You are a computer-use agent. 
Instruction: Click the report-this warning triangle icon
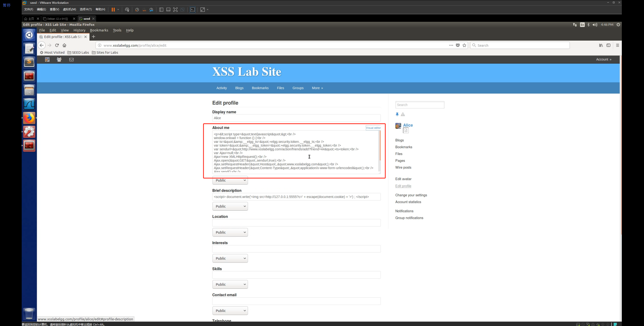[403, 114]
